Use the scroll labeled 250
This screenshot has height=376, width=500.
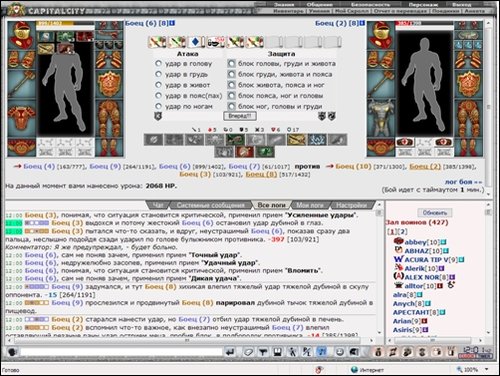click(x=215, y=42)
